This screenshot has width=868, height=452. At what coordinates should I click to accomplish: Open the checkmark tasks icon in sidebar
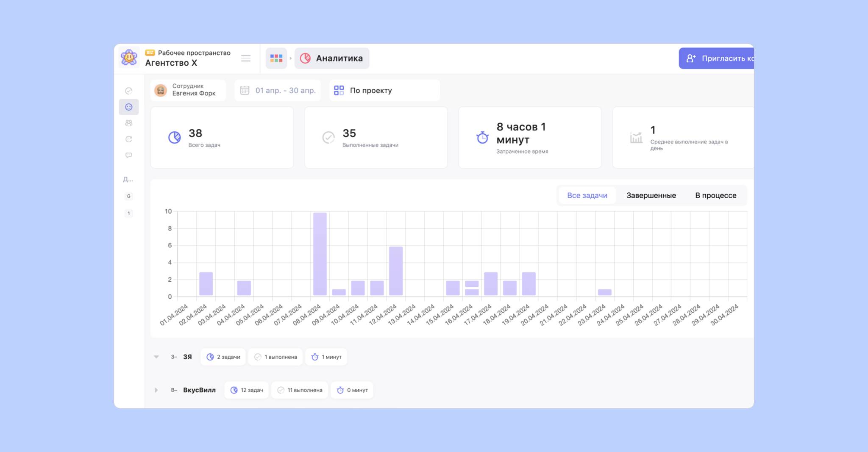coord(129,91)
